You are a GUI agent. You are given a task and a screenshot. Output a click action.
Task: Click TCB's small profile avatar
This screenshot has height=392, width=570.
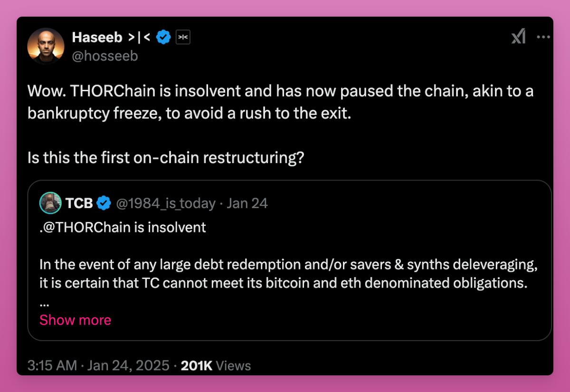[50, 203]
